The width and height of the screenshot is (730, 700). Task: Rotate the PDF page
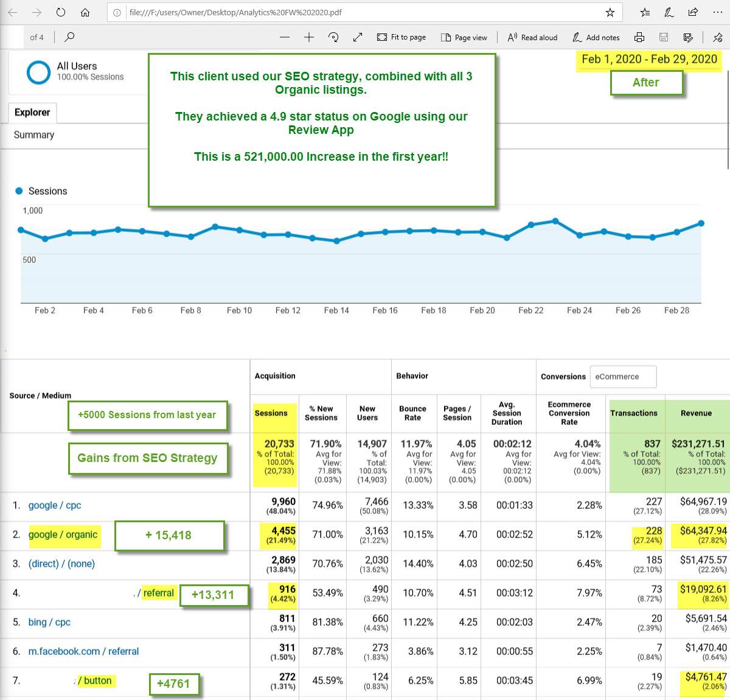tap(333, 37)
